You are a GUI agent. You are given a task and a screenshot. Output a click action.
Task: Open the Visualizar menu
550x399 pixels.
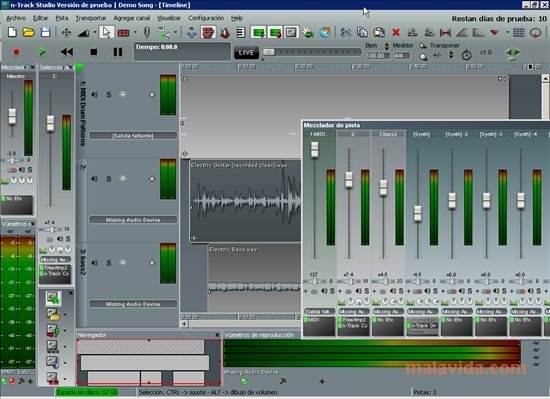coord(169,18)
